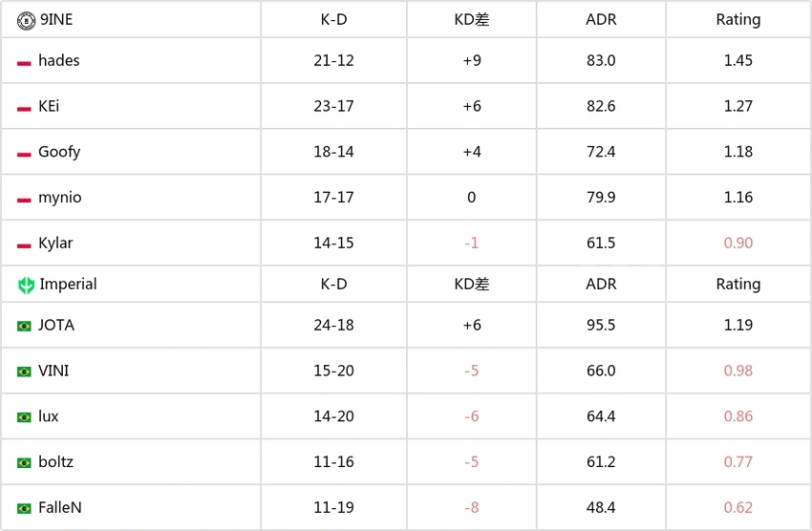Select the mynio player name
Image resolution: width=812 pixels, height=531 pixels.
click(x=60, y=198)
